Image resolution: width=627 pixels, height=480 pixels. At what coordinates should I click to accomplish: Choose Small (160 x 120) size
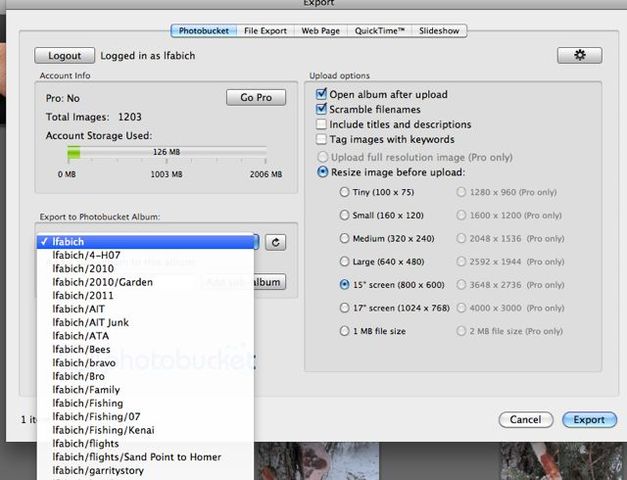(344, 215)
